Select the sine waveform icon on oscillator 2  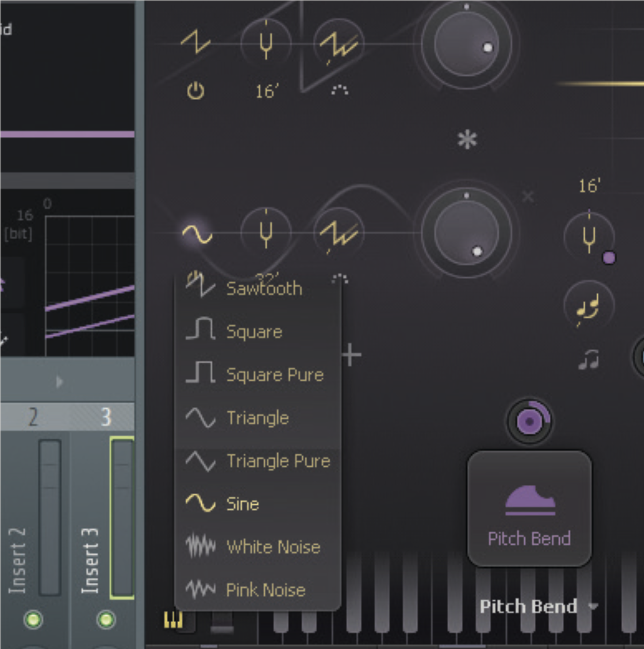click(196, 233)
